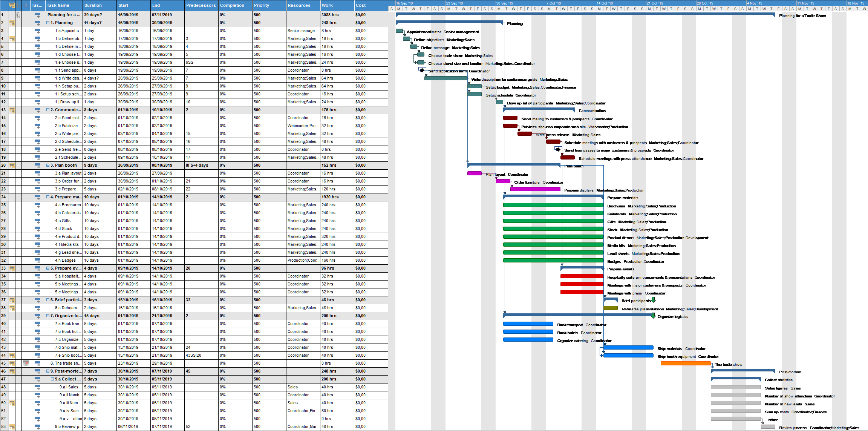Open the note beside "9.b Review p..."

pos(12,426)
